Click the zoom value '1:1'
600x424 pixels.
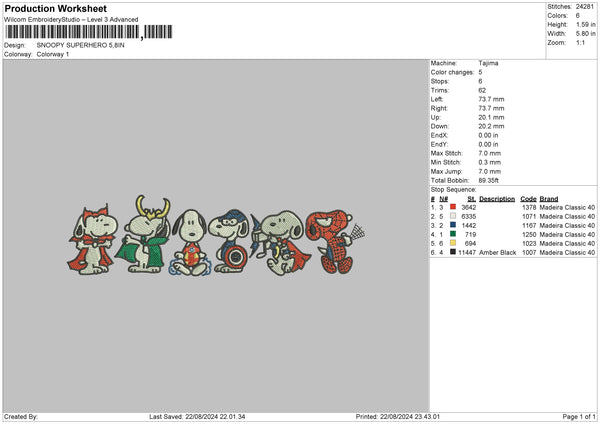580,43
